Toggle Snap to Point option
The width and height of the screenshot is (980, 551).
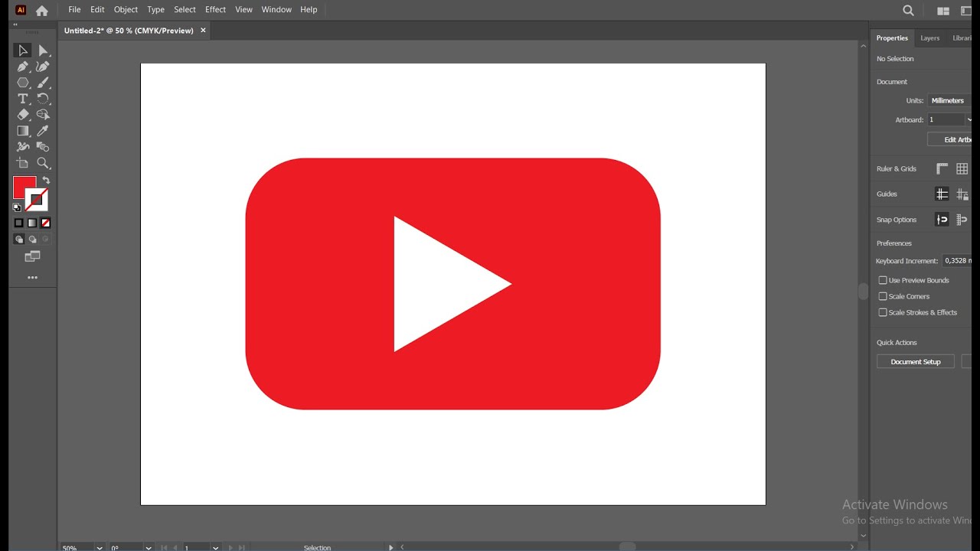(x=942, y=220)
